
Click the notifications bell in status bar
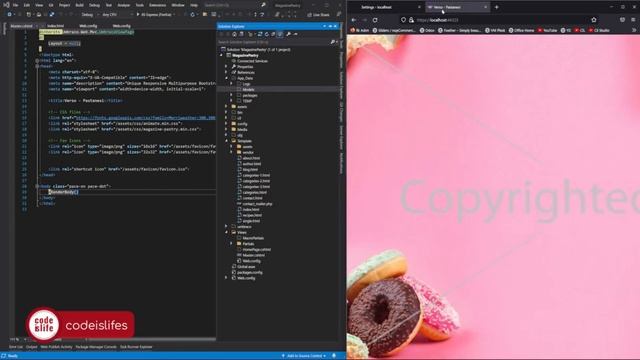click(x=334, y=356)
